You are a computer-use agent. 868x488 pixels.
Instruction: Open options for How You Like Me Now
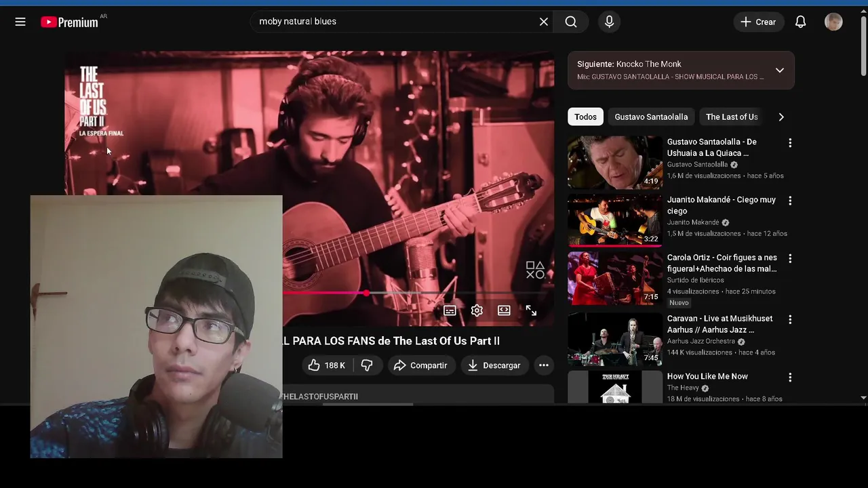(789, 377)
